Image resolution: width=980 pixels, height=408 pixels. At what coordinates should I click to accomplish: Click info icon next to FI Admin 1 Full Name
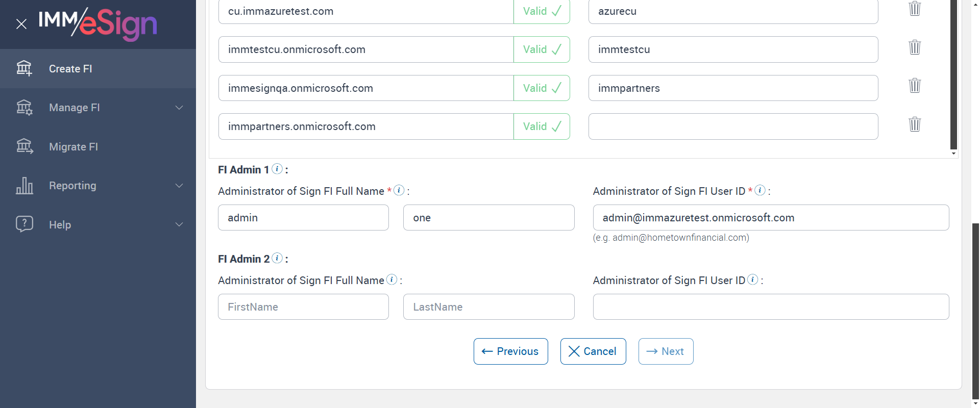[x=399, y=190]
